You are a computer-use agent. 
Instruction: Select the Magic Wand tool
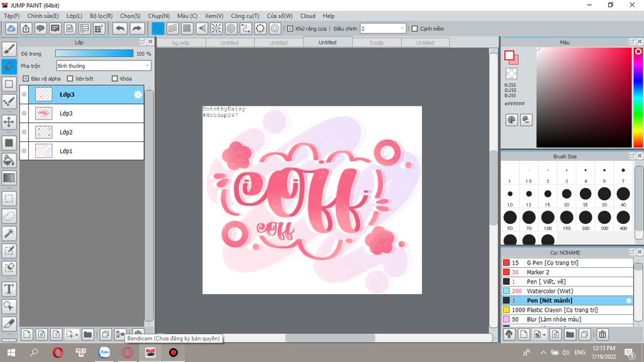[x=9, y=233]
